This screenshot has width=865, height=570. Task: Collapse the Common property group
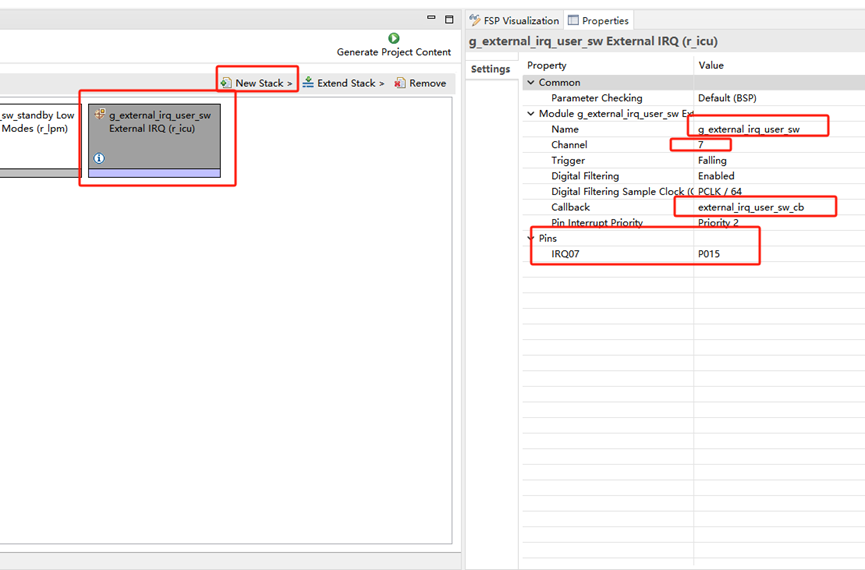(531, 82)
